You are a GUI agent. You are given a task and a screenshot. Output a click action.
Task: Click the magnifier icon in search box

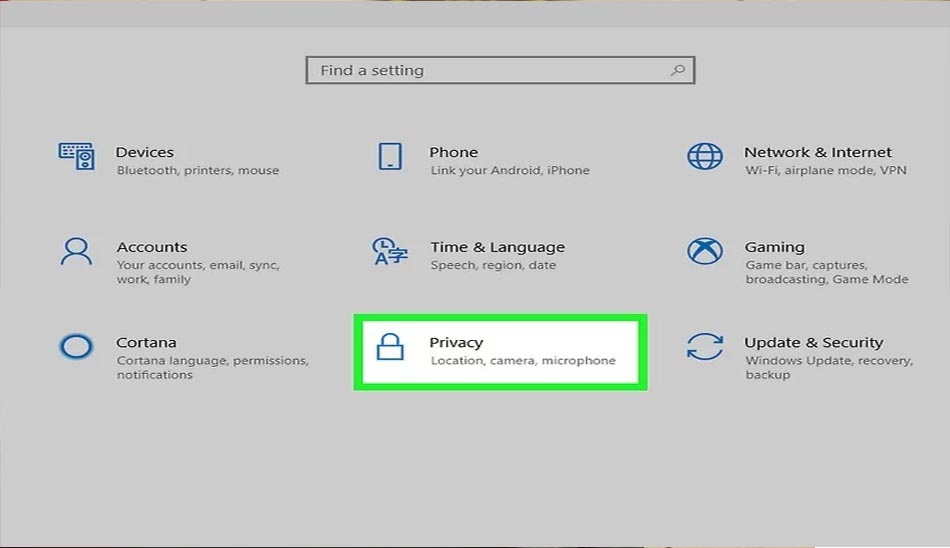pos(678,70)
